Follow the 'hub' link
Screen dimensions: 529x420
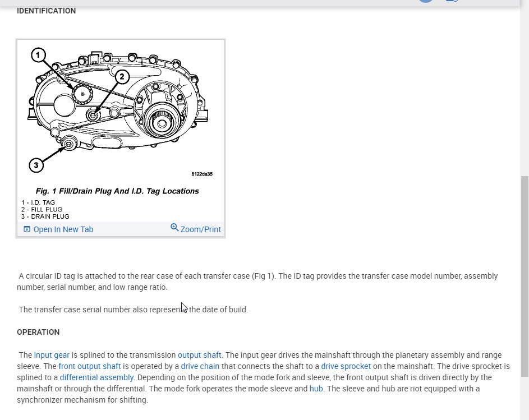pyautogui.click(x=316, y=389)
